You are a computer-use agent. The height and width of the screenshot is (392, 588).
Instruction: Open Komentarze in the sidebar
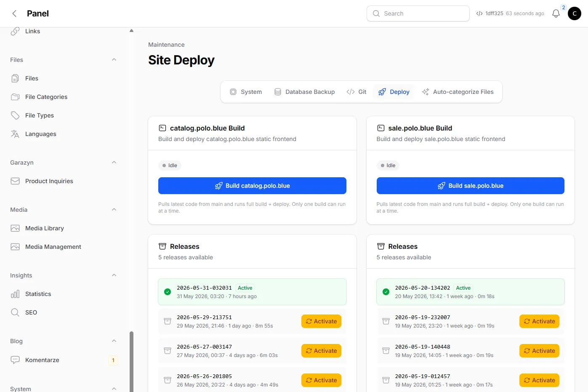click(x=64, y=360)
